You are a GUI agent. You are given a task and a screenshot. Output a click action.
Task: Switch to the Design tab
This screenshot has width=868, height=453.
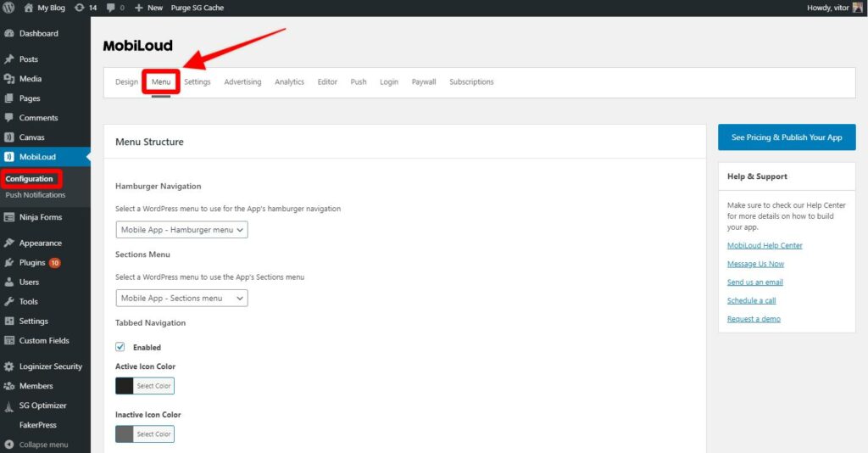coord(127,82)
